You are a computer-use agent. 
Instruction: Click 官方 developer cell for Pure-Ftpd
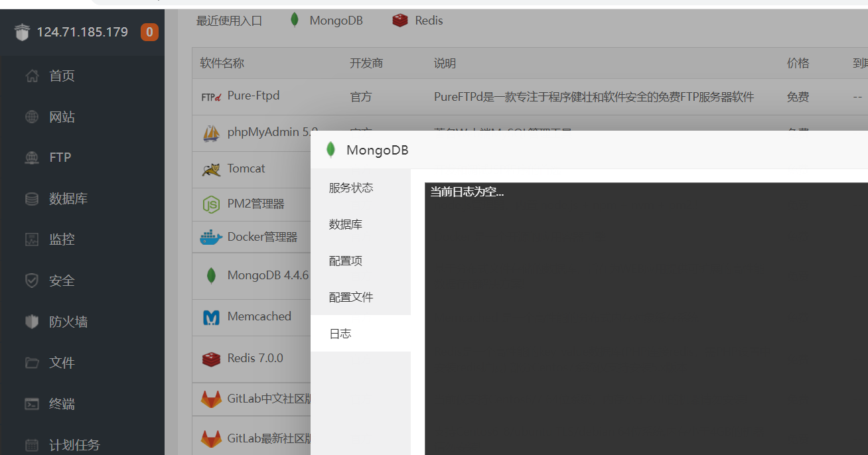361,97
